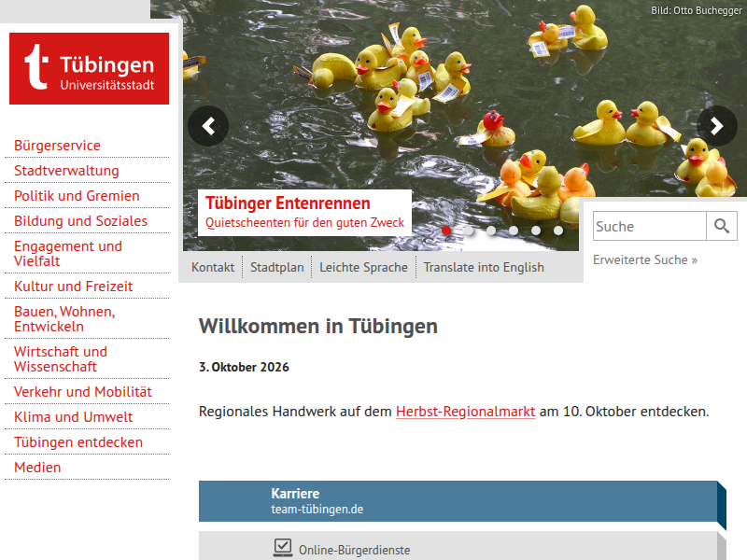Click the Willkommen in Tübingen heading

pos(318,326)
